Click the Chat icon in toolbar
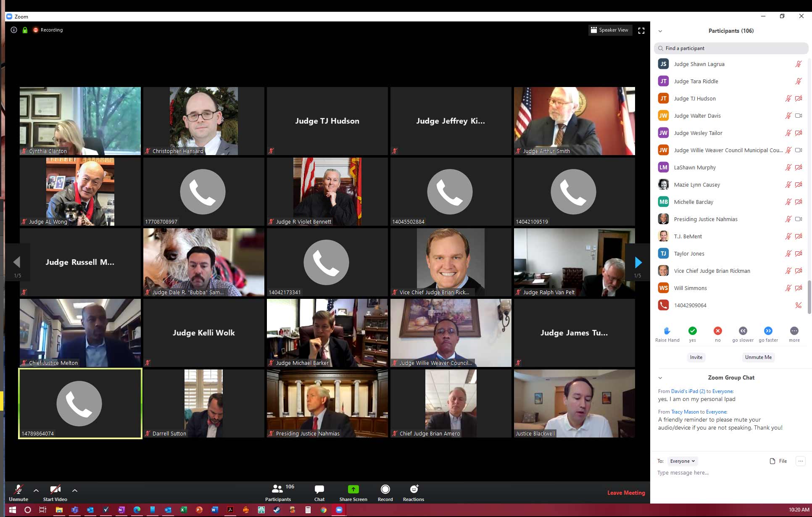This screenshot has height=517, width=812. pyautogui.click(x=319, y=489)
